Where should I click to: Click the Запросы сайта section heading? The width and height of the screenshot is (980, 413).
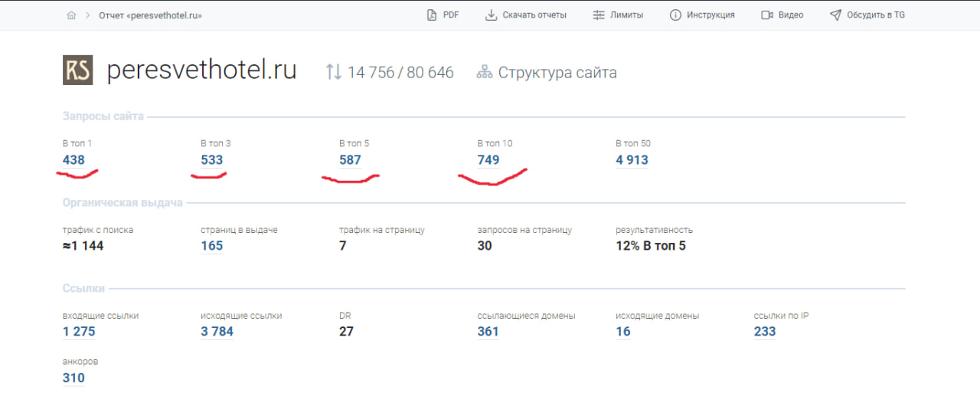[103, 117]
